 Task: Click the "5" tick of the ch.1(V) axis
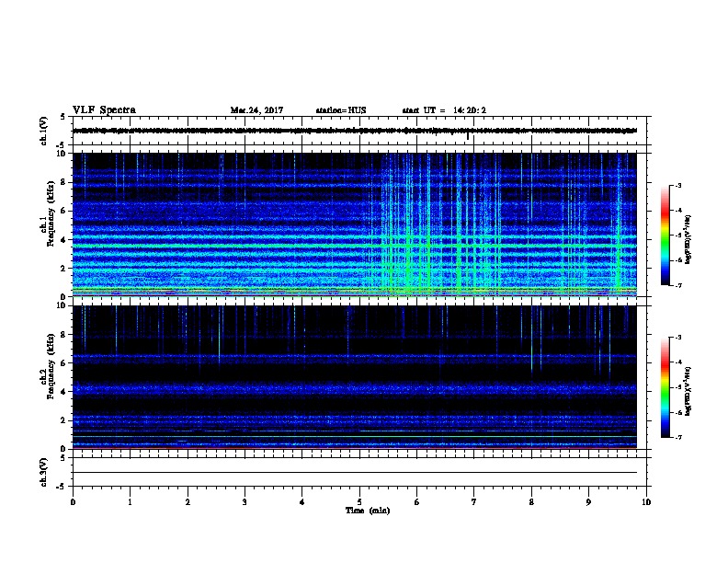pos(63,117)
